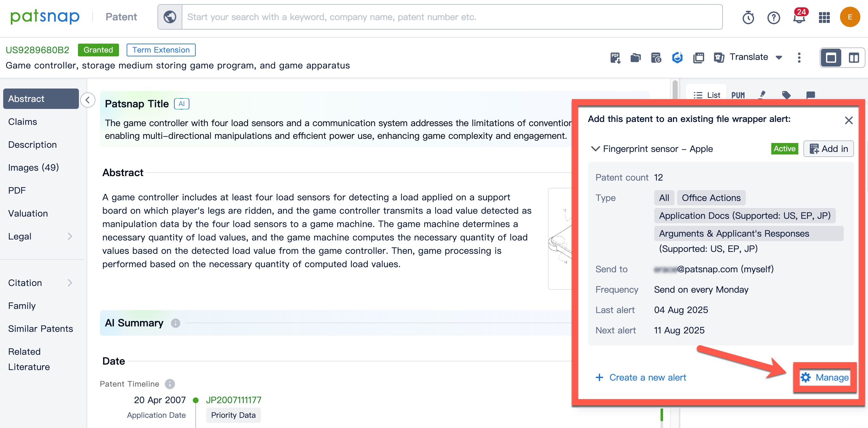Open notifications bell with 24 badge
This screenshot has width=868, height=428.
(799, 17)
